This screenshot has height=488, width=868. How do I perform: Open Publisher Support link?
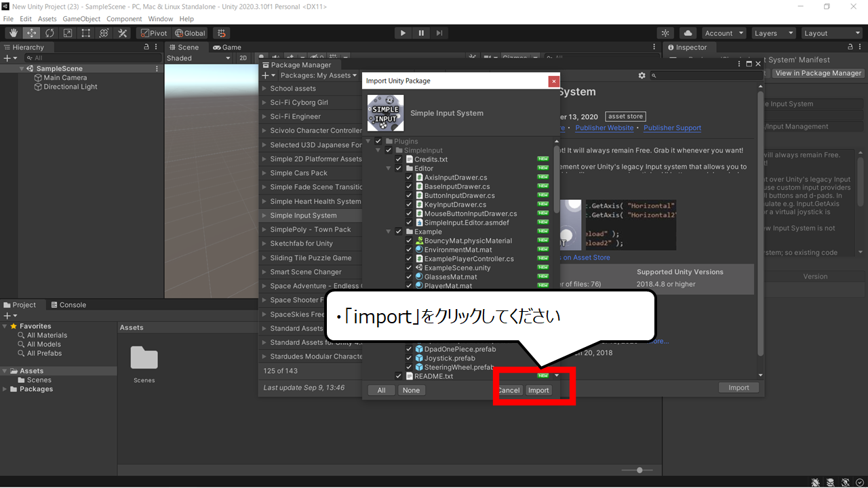pyautogui.click(x=672, y=128)
